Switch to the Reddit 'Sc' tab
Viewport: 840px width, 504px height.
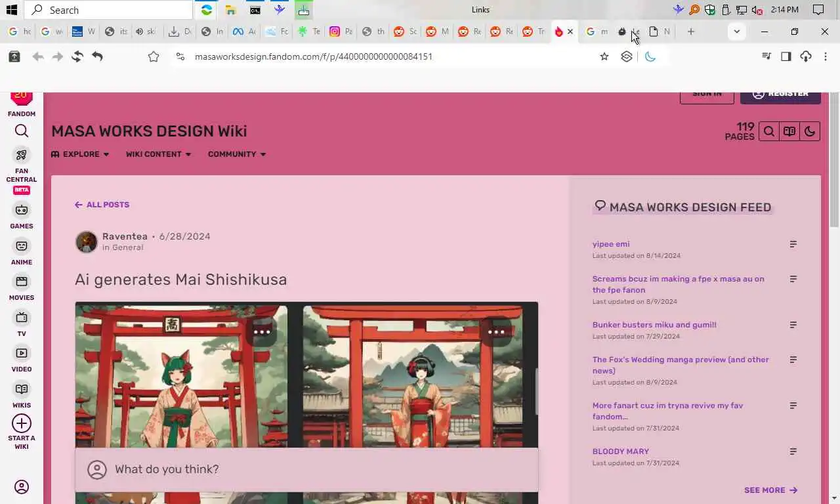(x=404, y=31)
